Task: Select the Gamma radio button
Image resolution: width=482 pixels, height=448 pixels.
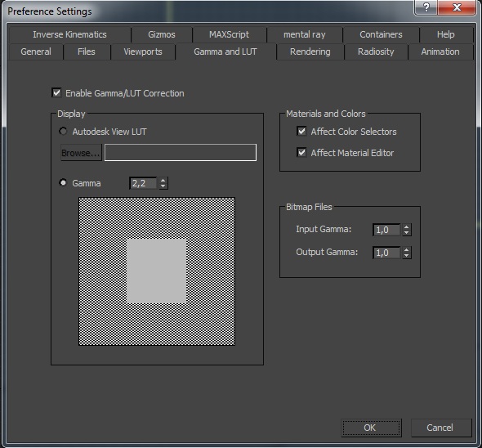Action: click(x=63, y=183)
